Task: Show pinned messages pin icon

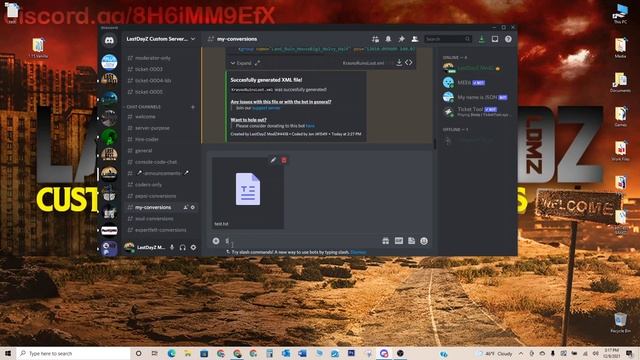Action: tap(401, 39)
